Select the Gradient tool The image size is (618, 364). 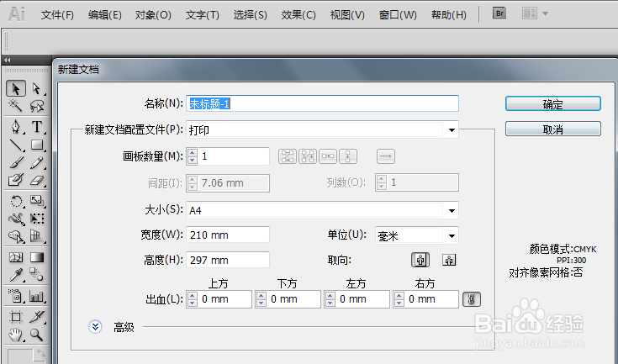point(37,257)
